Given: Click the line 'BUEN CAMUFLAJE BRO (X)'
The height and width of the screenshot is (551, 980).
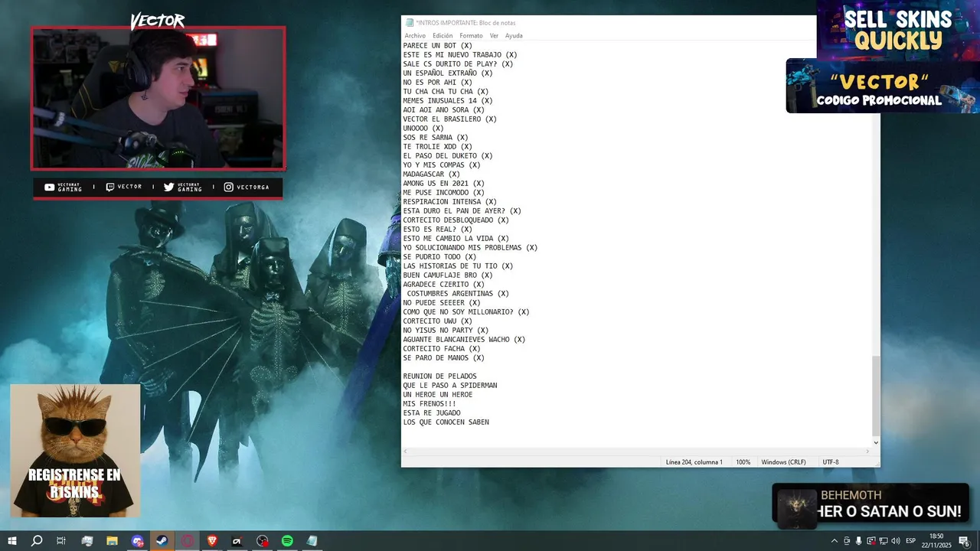Looking at the screenshot, I should [448, 275].
